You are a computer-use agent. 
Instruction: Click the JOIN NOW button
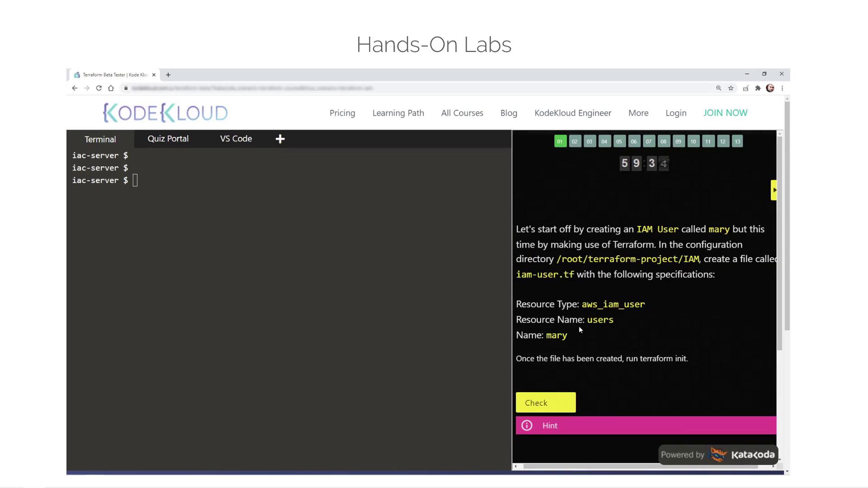725,113
